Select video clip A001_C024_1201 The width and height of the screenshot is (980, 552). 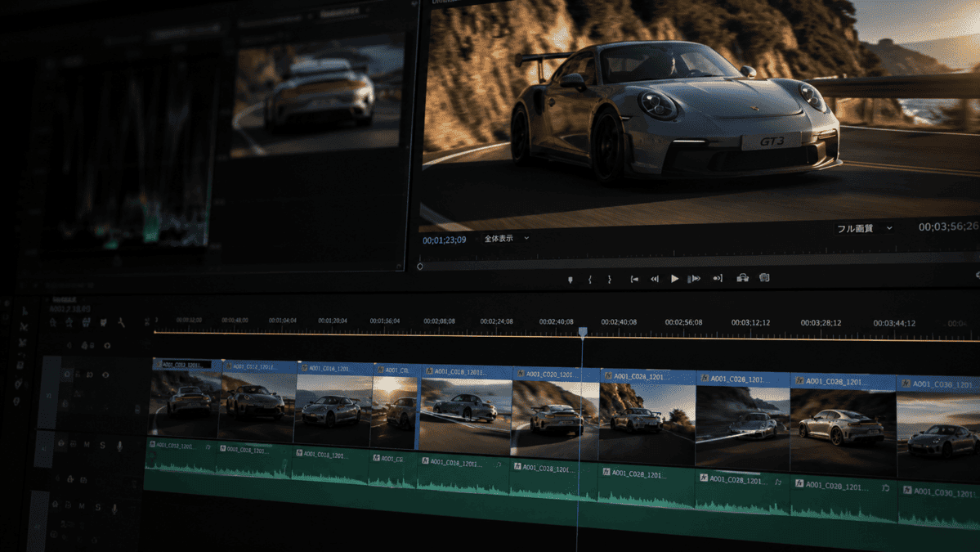647,418
